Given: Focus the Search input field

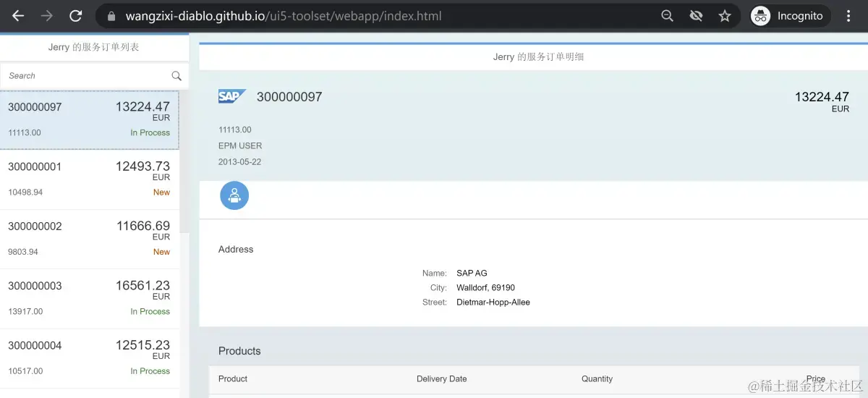Looking at the screenshot, I should 94,75.
